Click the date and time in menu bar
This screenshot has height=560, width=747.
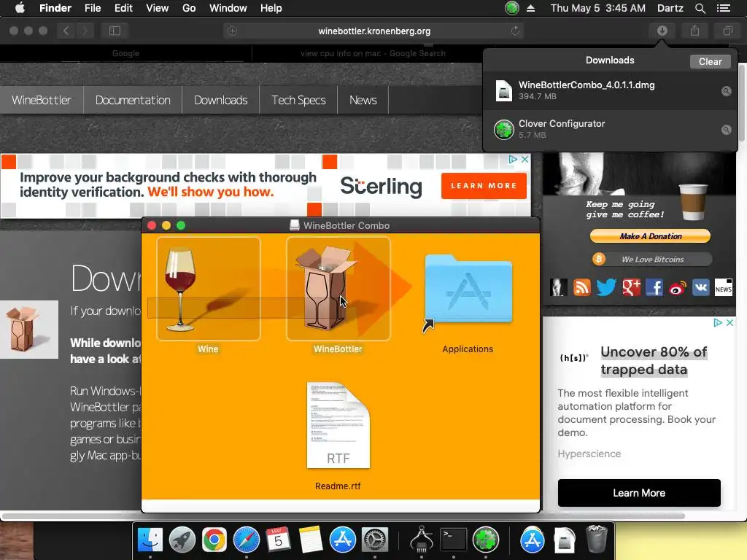598,8
